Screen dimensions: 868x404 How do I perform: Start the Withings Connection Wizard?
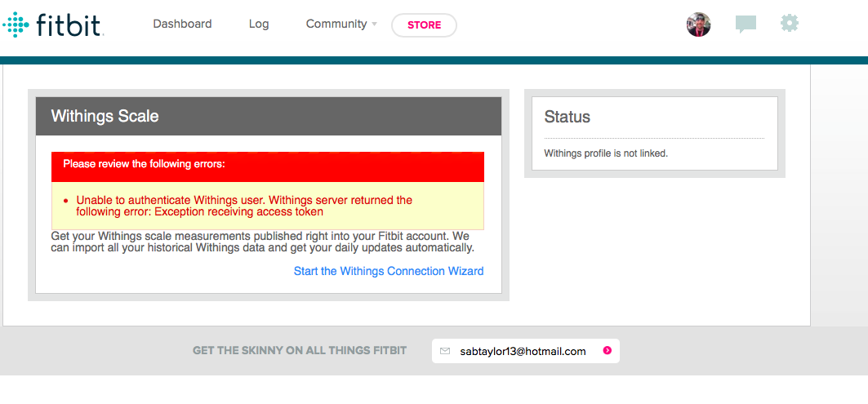[x=389, y=271]
